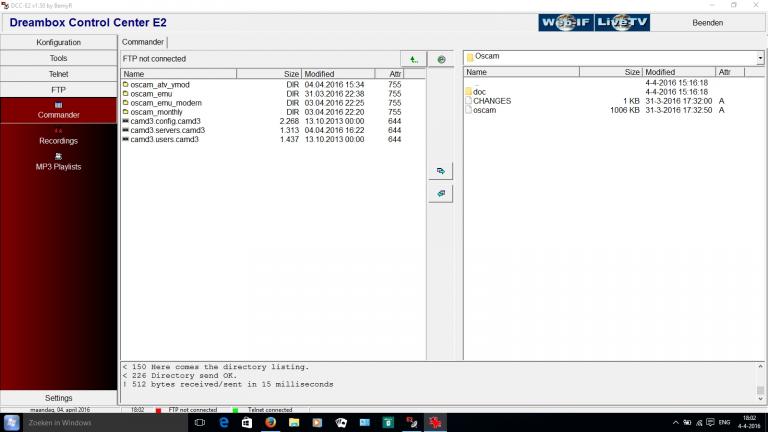768x432 pixels.
Task: Launch the LiveTV logo button
Action: [x=621, y=22]
